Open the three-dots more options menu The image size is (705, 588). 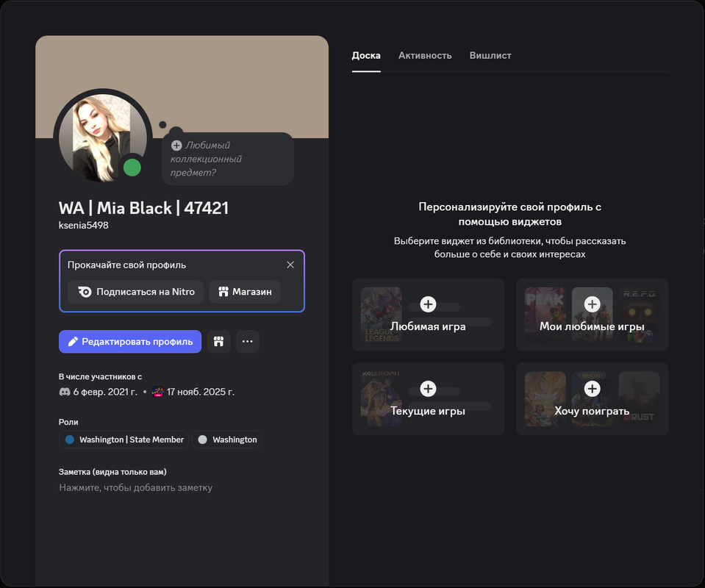(247, 342)
